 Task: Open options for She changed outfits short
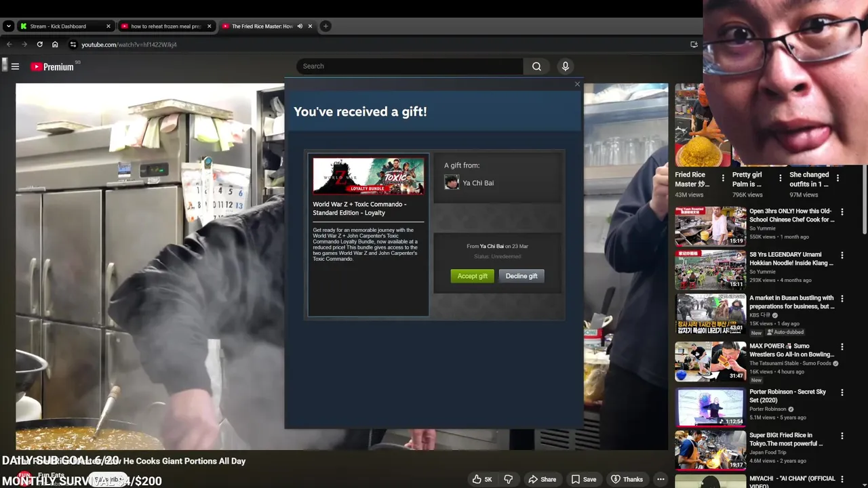click(x=838, y=178)
